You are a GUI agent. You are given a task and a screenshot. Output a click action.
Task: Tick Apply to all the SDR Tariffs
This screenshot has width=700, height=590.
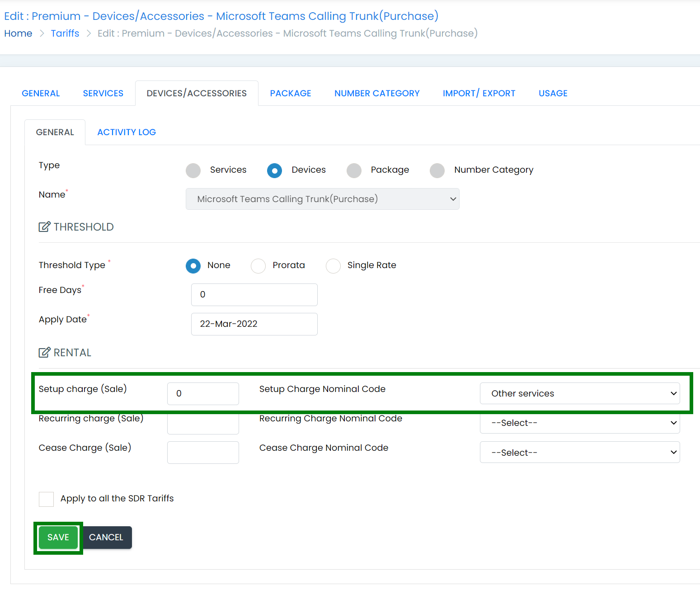pyautogui.click(x=46, y=499)
